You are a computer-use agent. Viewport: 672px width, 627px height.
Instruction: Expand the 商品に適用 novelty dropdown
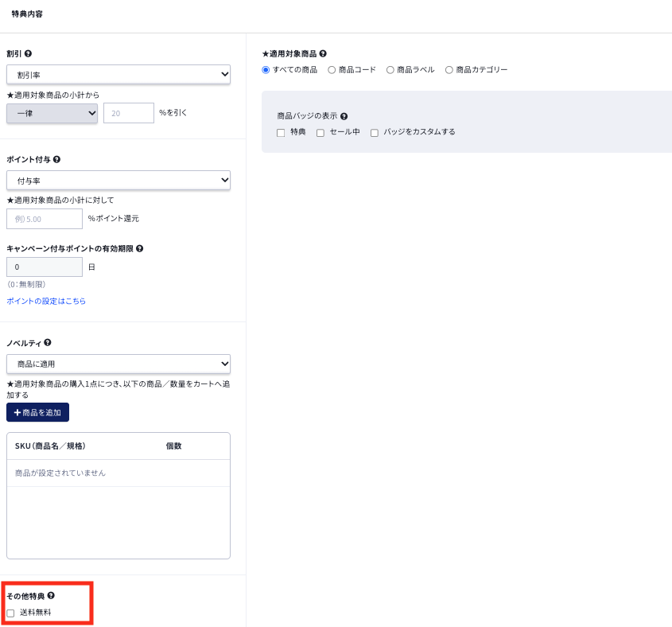pyautogui.click(x=118, y=364)
